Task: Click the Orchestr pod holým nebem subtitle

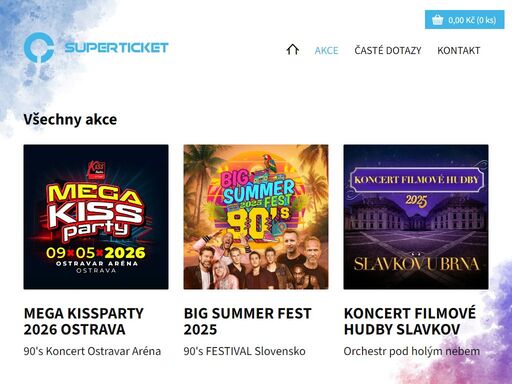Action: coord(412,351)
